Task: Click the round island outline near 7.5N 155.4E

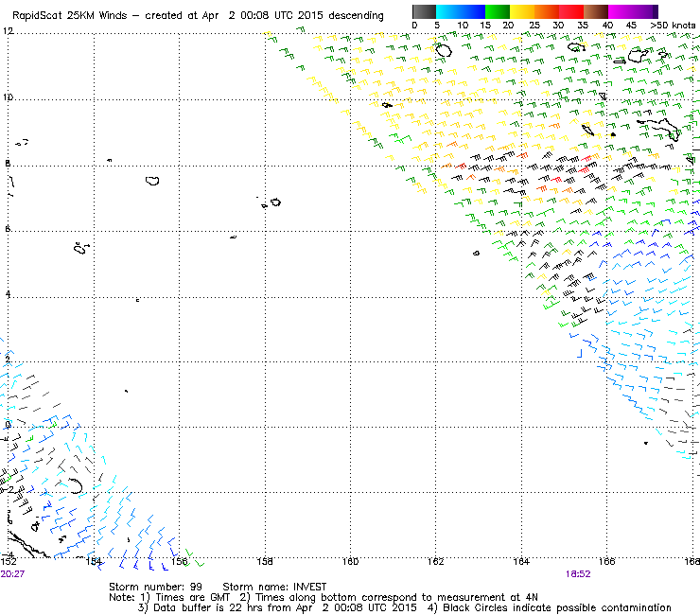Action: coord(152,181)
